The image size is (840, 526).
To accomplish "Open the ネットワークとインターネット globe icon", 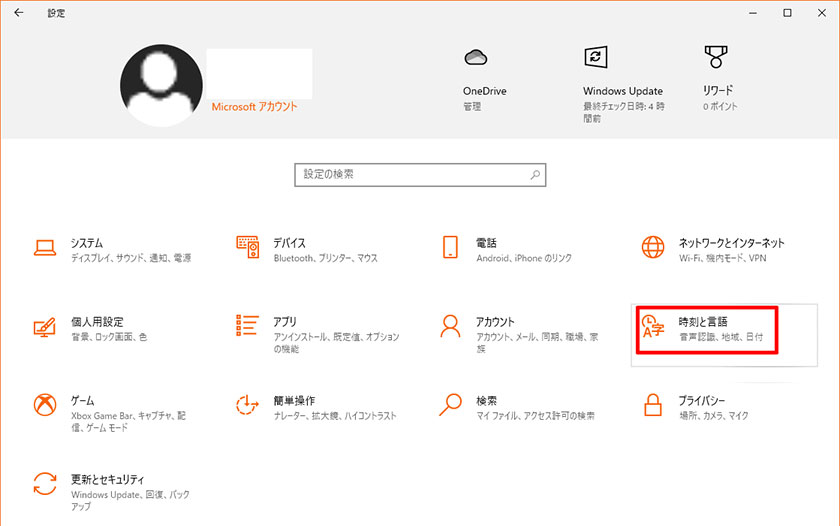I will click(653, 247).
